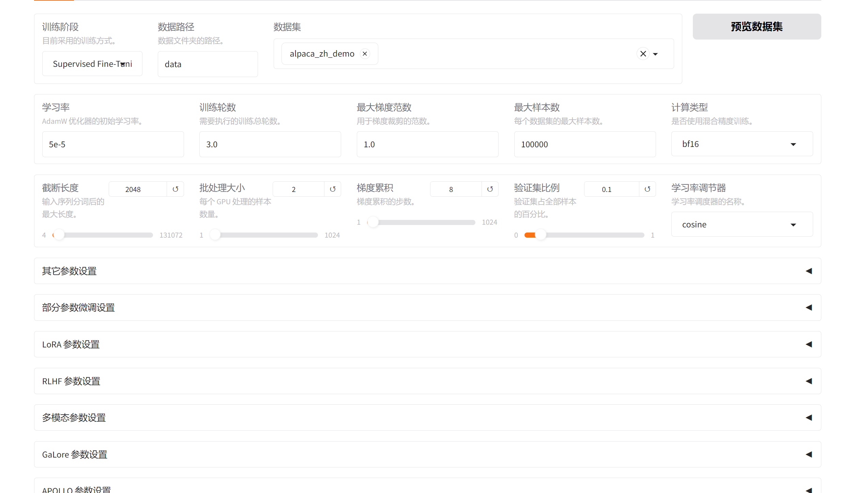Open the bf16 compute type dropdown

pyautogui.click(x=742, y=144)
